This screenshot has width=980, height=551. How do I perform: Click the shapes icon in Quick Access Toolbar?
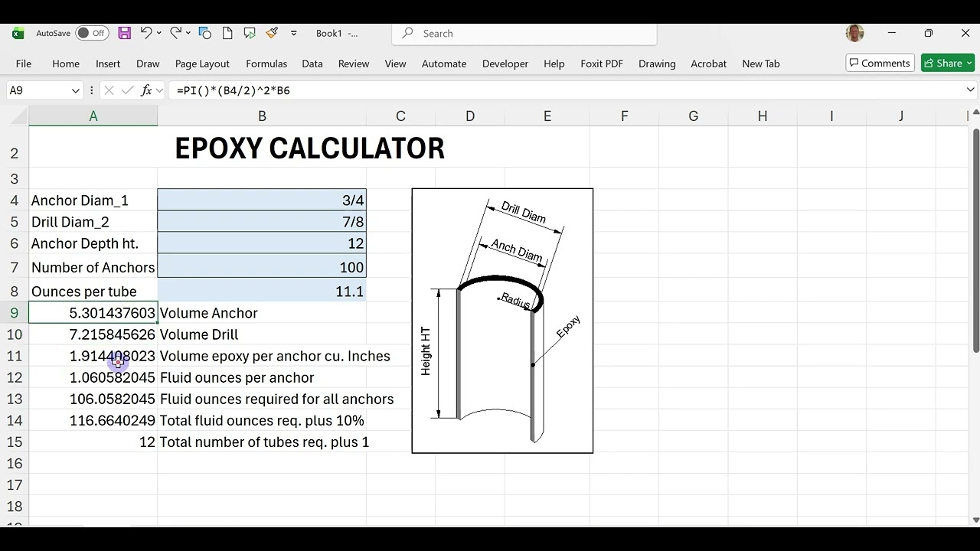pyautogui.click(x=204, y=33)
